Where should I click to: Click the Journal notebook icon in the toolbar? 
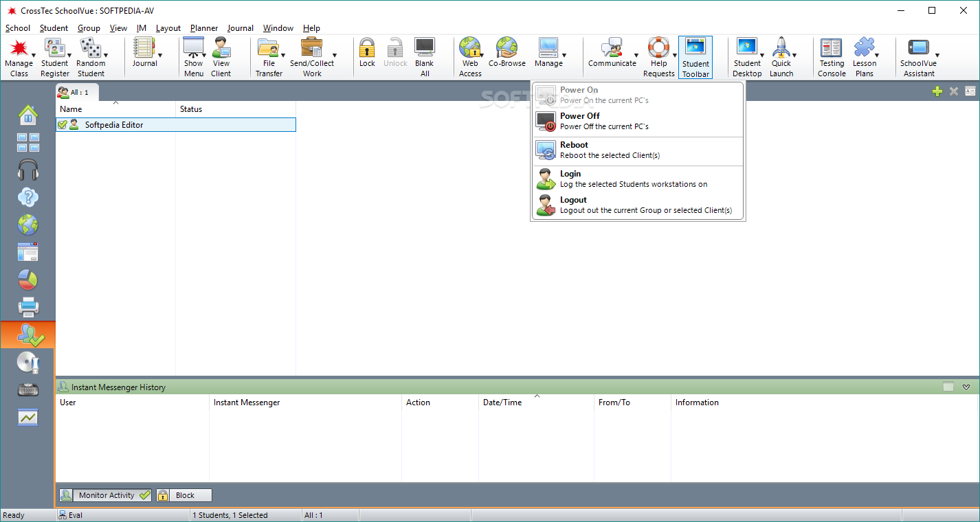coord(144,48)
